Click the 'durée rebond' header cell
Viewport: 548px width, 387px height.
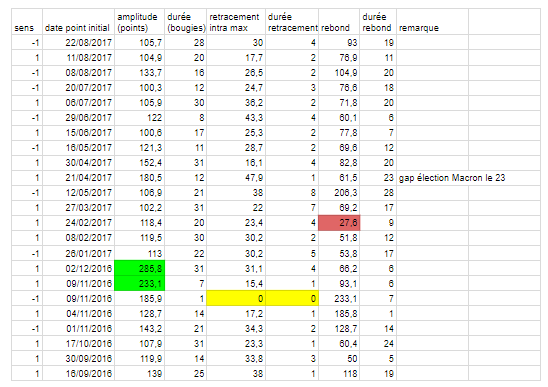[x=378, y=22]
